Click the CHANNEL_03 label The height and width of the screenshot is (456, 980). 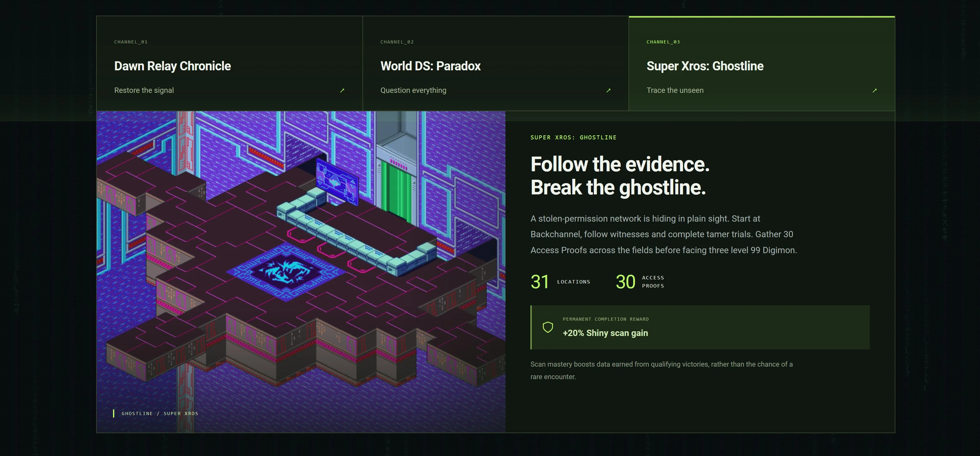click(663, 42)
